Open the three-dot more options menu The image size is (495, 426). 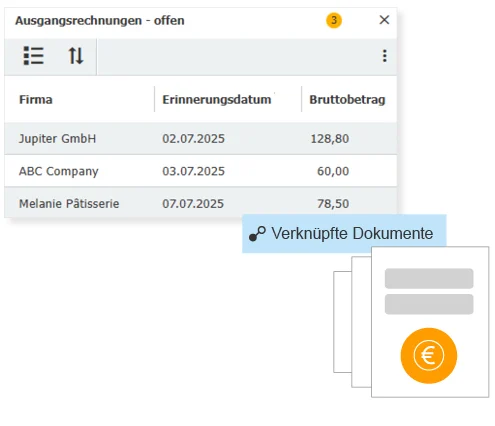385,56
